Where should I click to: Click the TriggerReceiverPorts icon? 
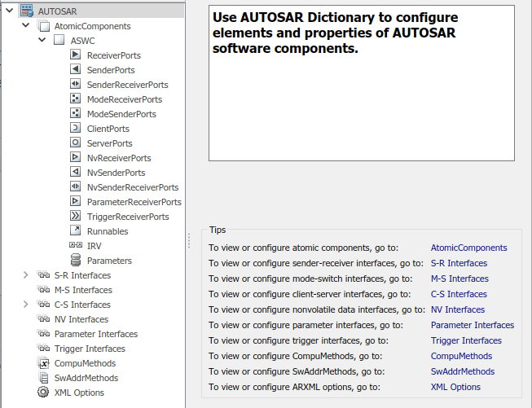pyautogui.click(x=75, y=217)
